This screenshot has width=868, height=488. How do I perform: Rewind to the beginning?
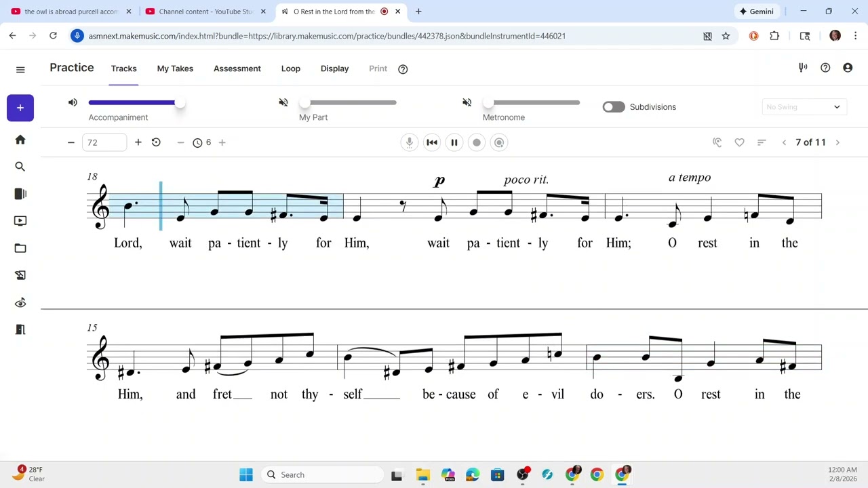[x=432, y=142]
